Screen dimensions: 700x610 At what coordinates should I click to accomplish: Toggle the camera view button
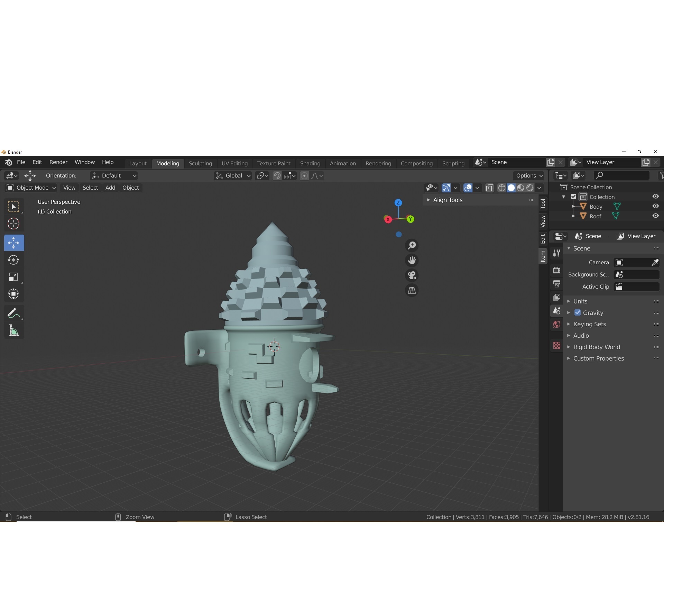click(412, 275)
